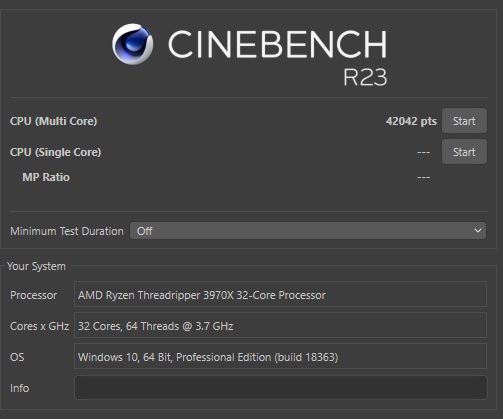Viewport: 503px width, 419px height.
Task: Click the dropdown chevron arrow beside Off
Action: click(x=478, y=231)
